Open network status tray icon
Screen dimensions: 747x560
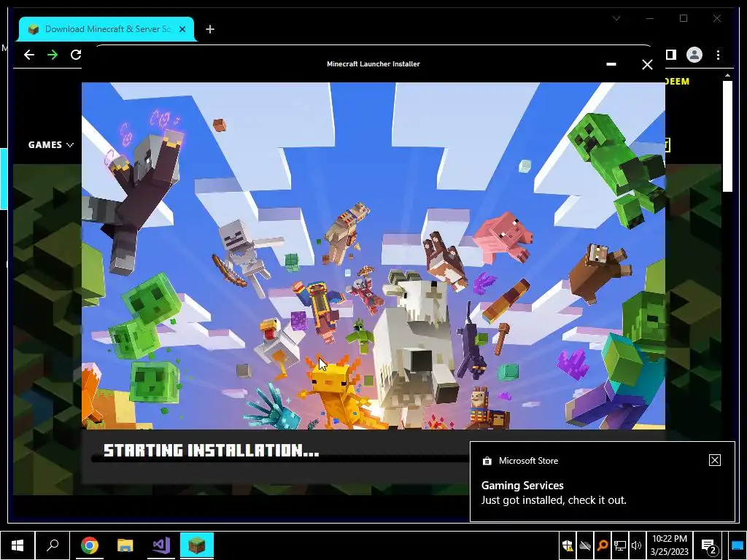(619, 545)
